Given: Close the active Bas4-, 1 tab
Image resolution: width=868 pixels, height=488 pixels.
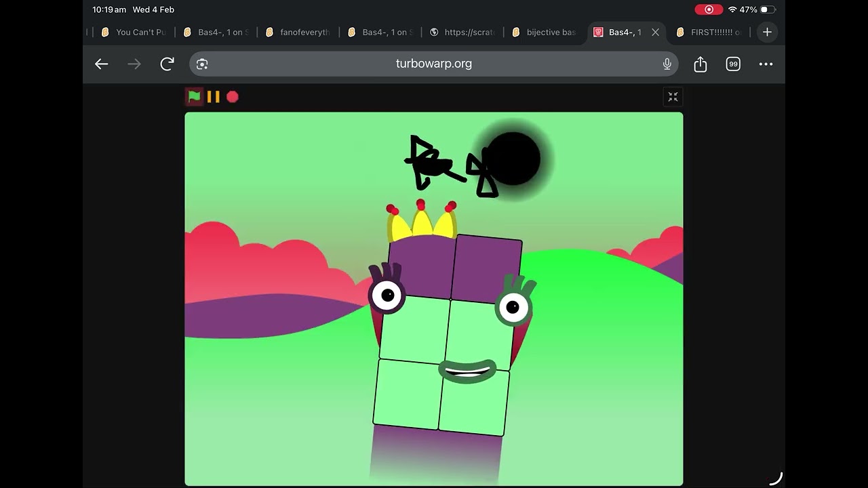Looking at the screenshot, I should [x=655, y=32].
